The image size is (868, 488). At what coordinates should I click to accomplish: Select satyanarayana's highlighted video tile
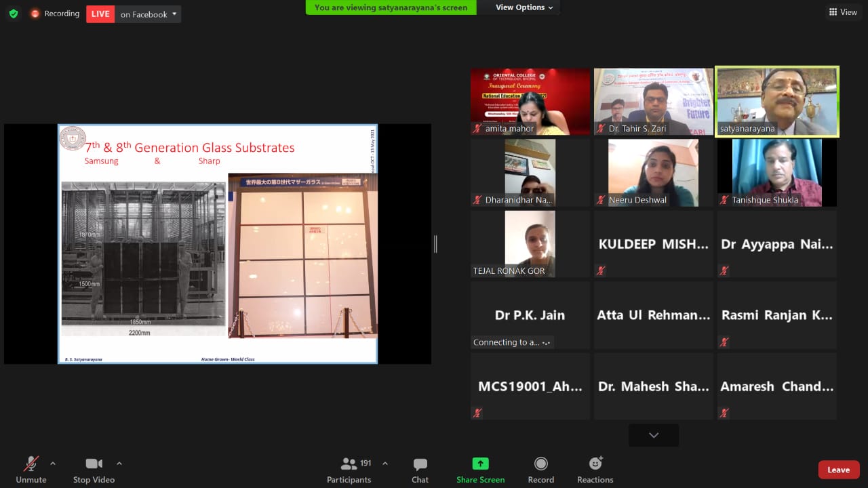(777, 101)
